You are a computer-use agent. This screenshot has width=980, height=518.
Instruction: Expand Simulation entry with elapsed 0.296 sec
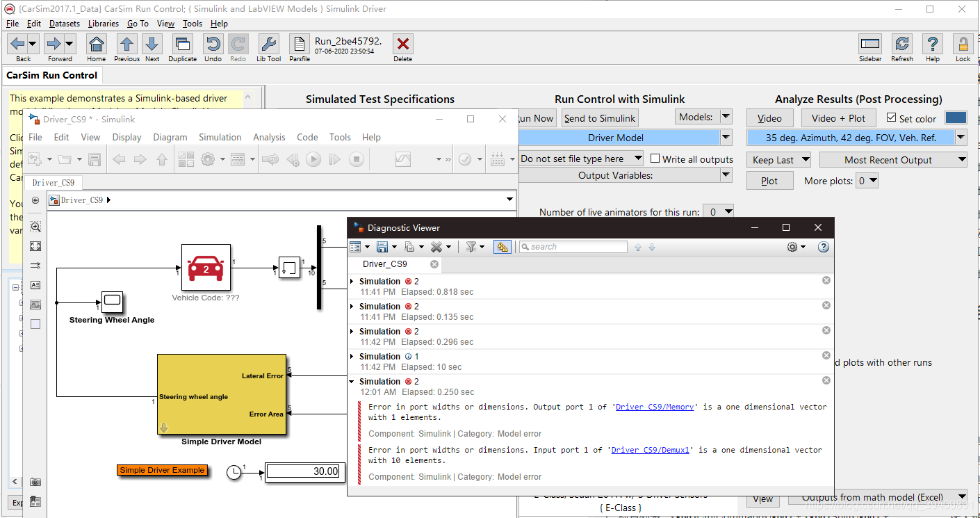(x=352, y=332)
